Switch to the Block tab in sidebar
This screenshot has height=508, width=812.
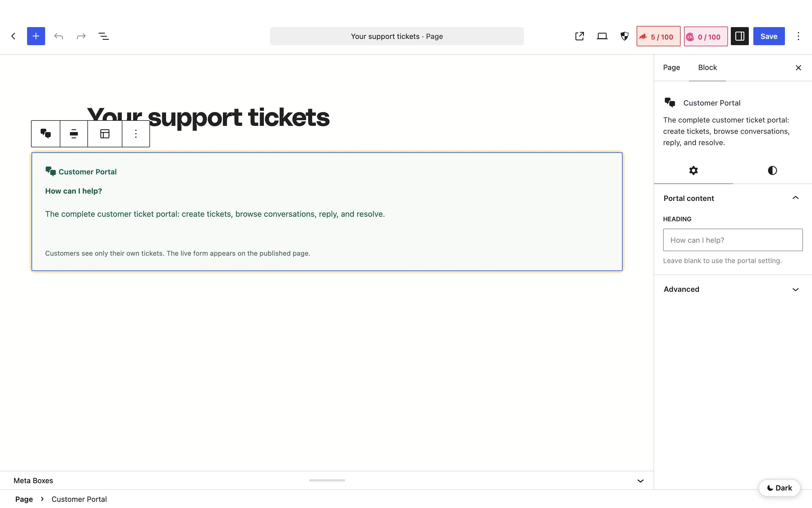pyautogui.click(x=707, y=67)
